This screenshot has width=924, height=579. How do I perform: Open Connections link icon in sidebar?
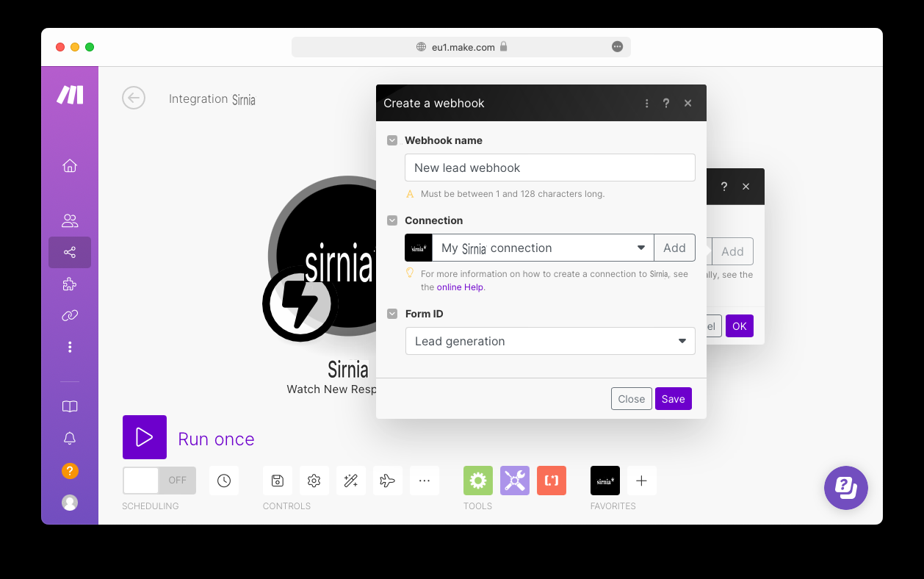70,316
